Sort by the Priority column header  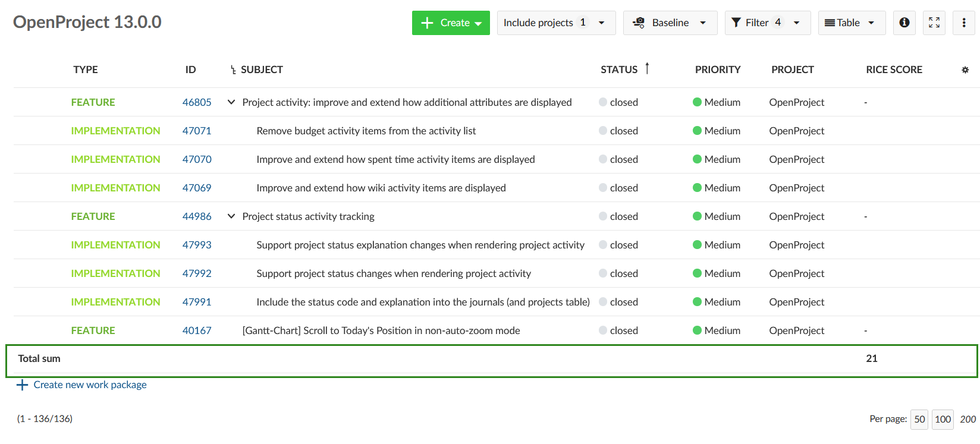click(x=717, y=70)
